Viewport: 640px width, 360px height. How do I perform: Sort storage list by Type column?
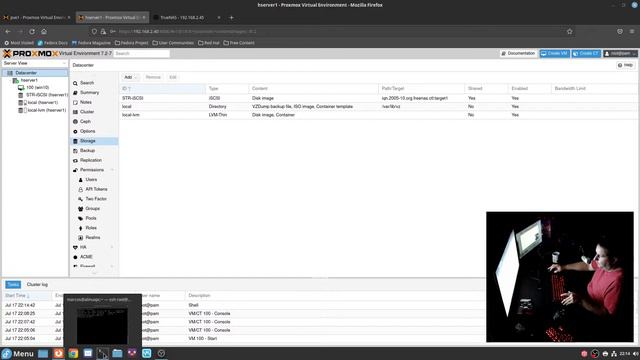[227, 89]
